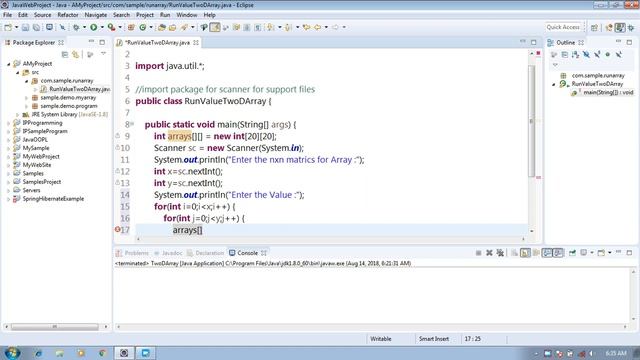Switch to the Debug perspective icon
This screenshot has width=640, height=360.
coord(631,27)
